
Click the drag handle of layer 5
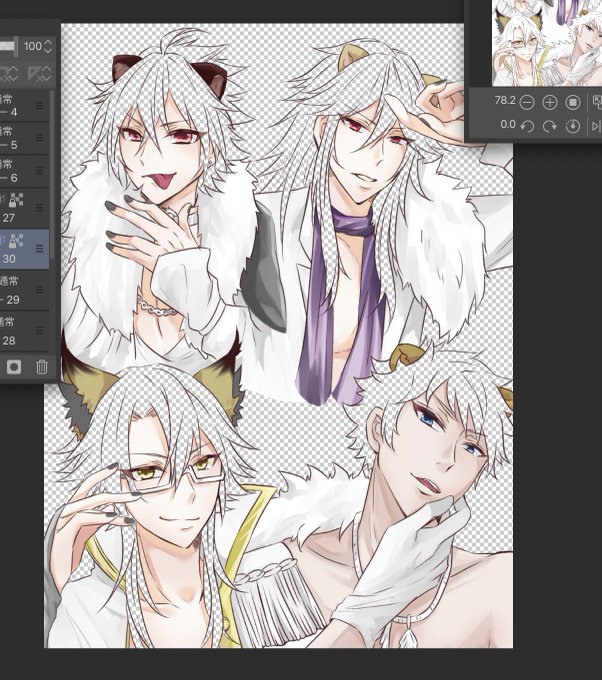(x=39, y=138)
